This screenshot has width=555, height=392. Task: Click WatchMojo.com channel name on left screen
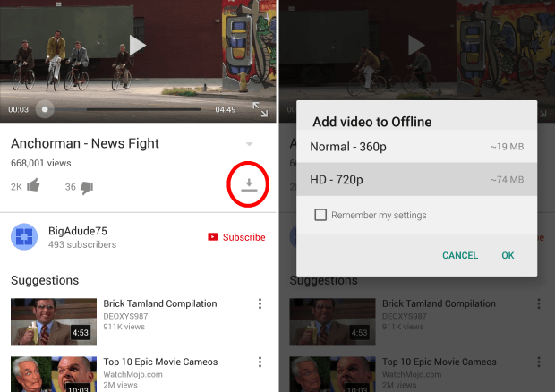(x=132, y=374)
